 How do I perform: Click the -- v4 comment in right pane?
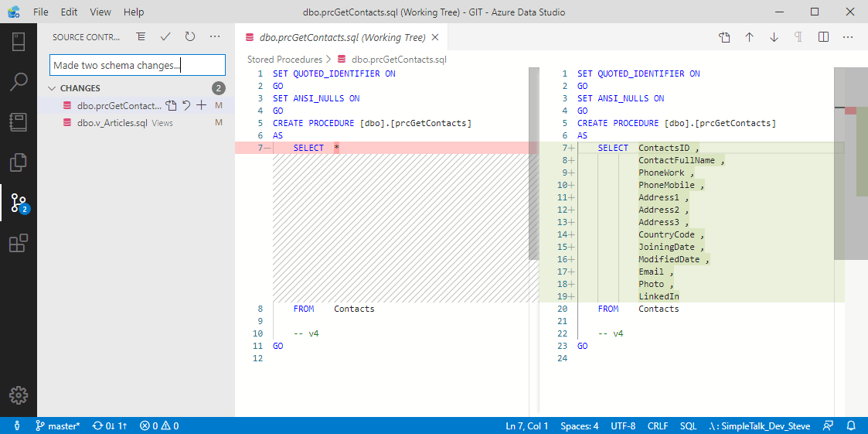click(611, 333)
